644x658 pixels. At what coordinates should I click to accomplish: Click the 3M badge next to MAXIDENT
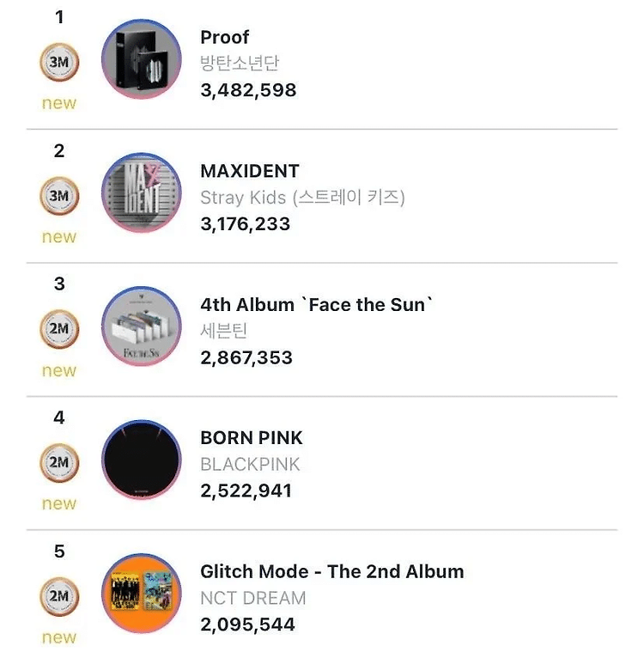click(59, 196)
